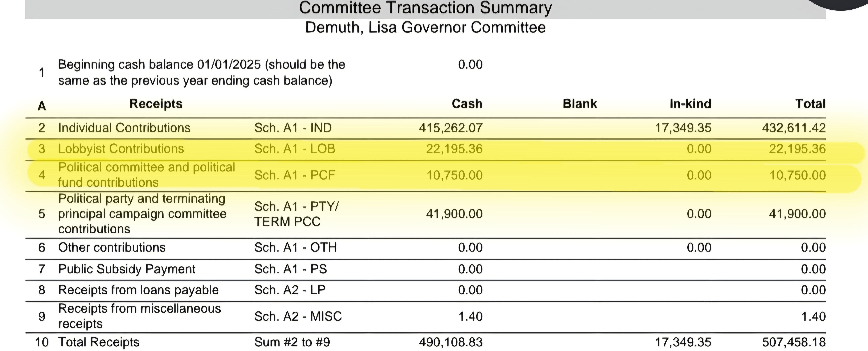Click the Total column header

pyautogui.click(x=810, y=104)
